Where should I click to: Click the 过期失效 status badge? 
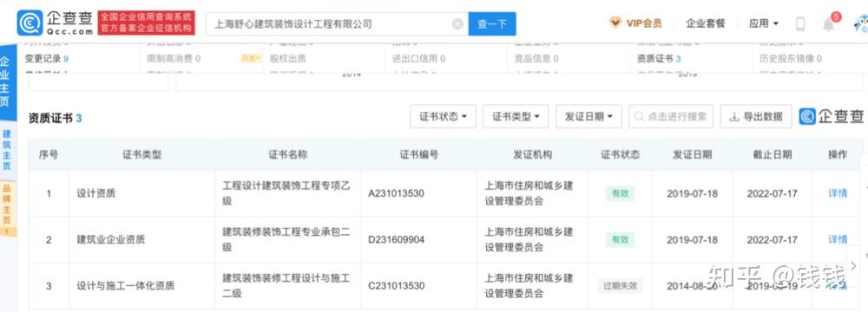[620, 286]
